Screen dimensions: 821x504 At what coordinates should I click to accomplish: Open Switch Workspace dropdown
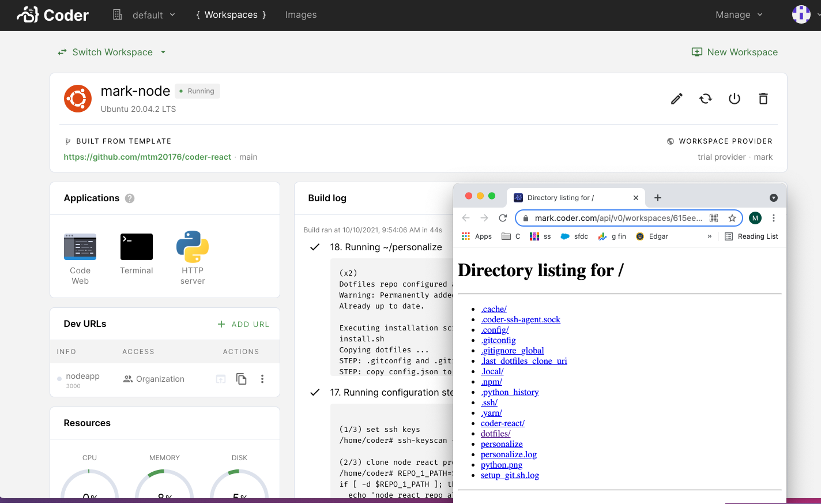[112, 52]
